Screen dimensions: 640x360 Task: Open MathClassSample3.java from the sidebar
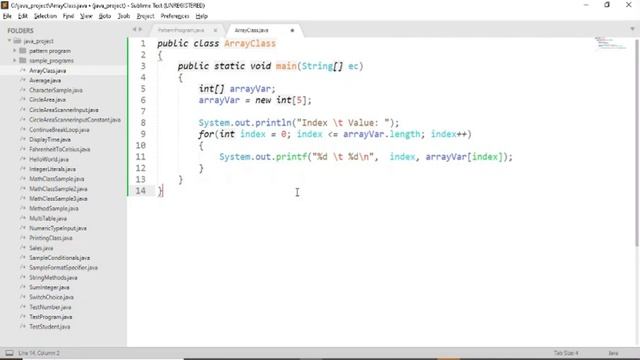58,199
